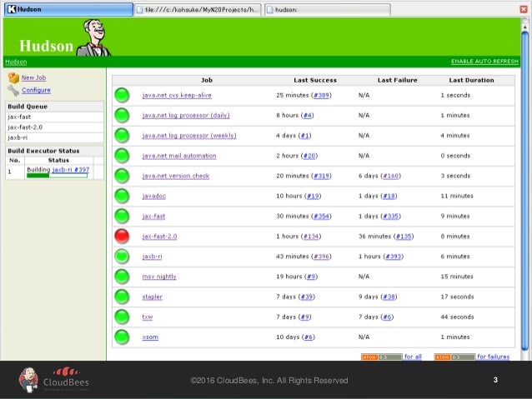This screenshot has height=399, width=532.
Task: Open the stapler job link
Action: pos(152,297)
